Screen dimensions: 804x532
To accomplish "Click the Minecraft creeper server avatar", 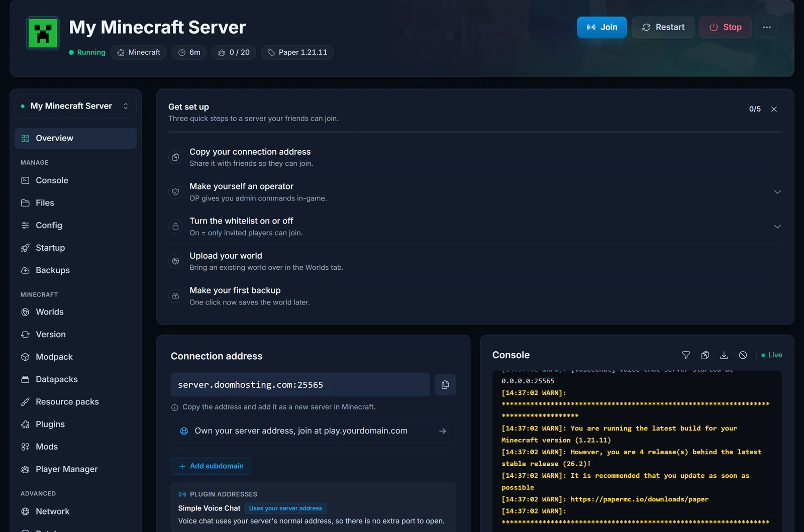I will point(43,33).
